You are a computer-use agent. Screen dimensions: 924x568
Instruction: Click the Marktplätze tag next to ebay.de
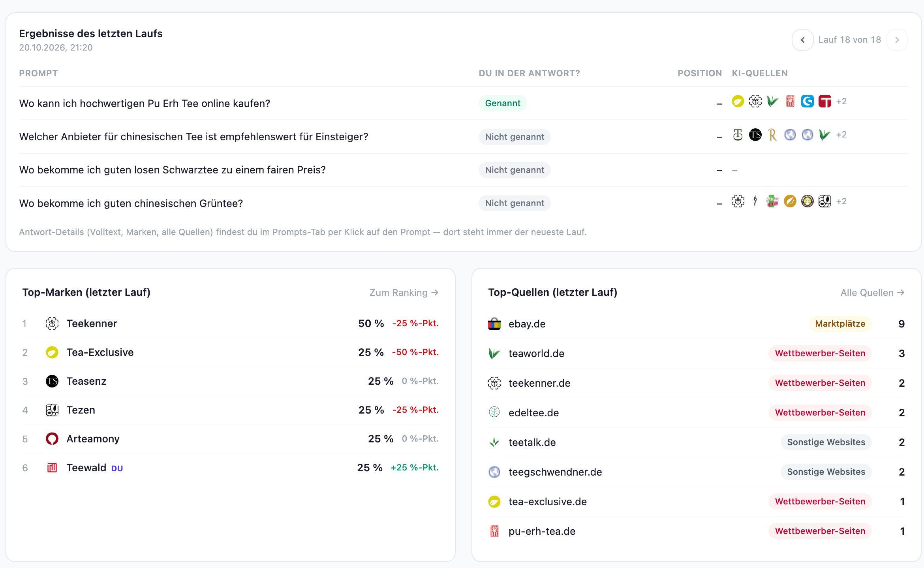(840, 324)
